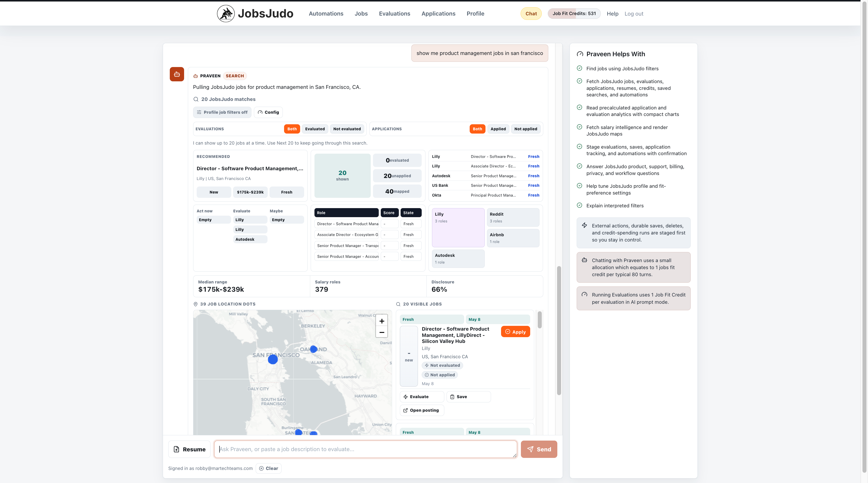This screenshot has height=483, width=868.
Task: Click the lightning icon on Evaluate button
Action: (406, 397)
